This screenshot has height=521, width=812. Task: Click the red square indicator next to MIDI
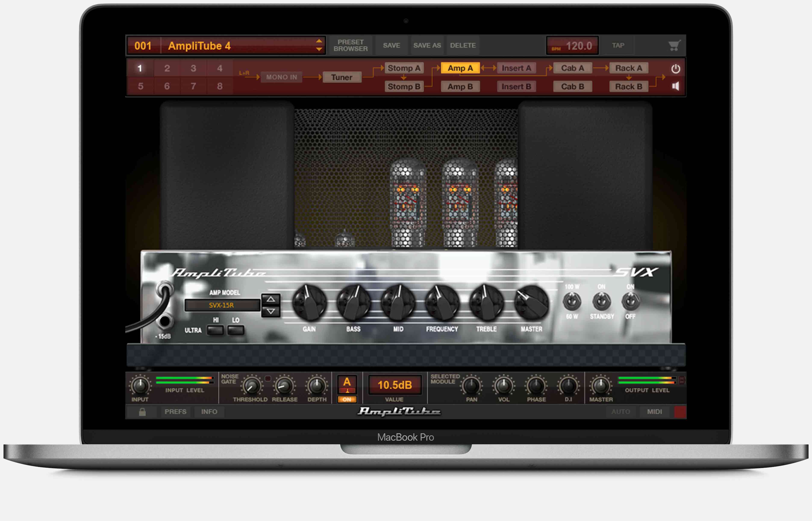pyautogui.click(x=680, y=412)
